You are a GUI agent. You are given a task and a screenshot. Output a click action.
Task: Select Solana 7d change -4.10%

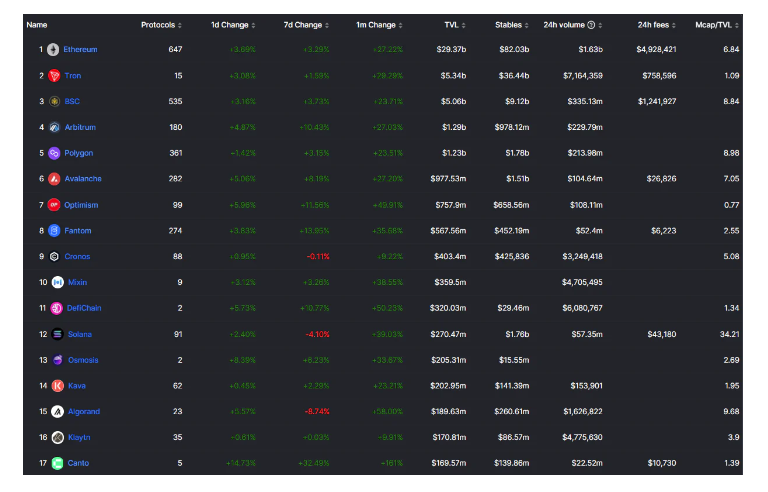317,334
